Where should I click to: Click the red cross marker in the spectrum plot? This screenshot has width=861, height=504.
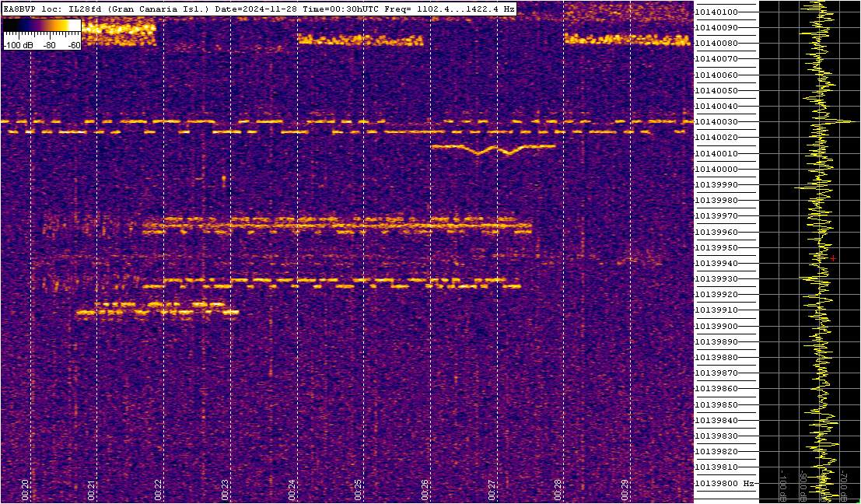pyautogui.click(x=833, y=258)
